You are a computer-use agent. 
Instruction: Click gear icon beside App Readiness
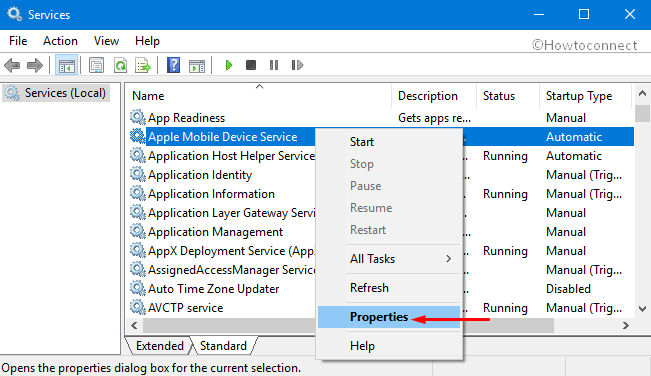point(137,117)
